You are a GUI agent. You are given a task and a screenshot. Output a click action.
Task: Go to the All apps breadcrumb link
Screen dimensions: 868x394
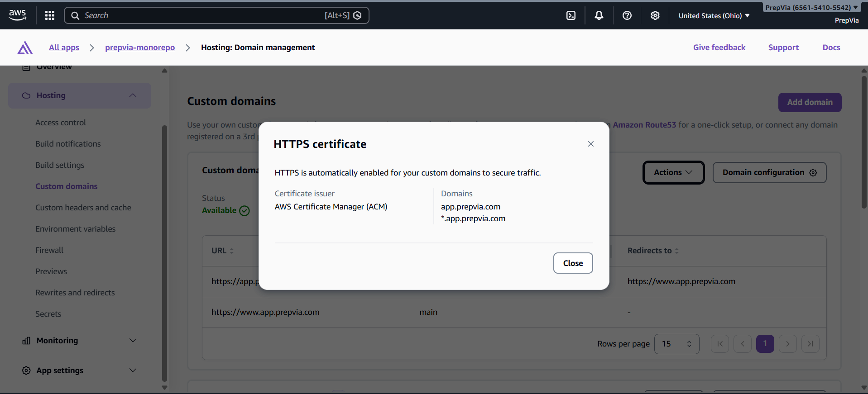[64, 47]
